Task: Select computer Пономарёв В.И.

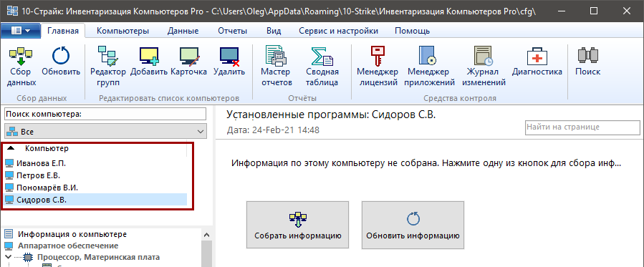Action: (x=95, y=188)
